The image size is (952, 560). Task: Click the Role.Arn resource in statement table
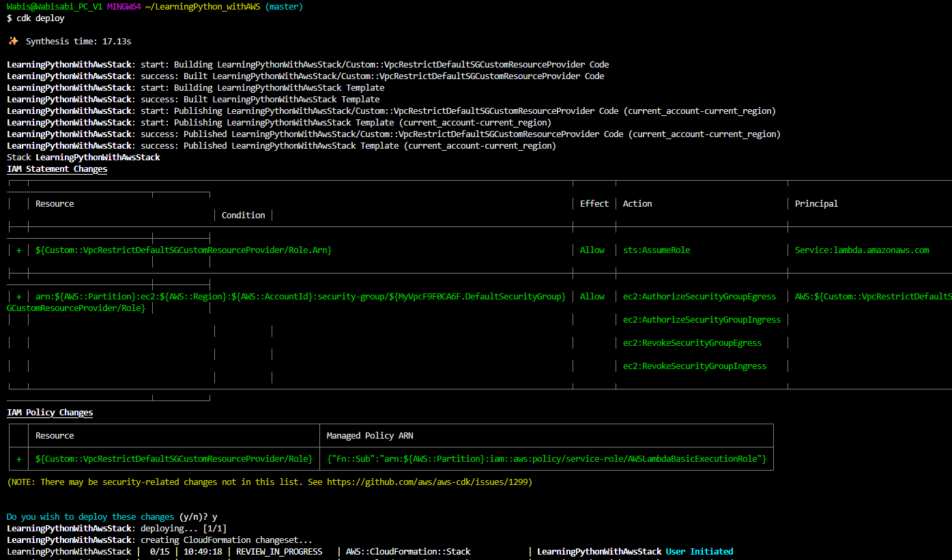pyautogui.click(x=184, y=250)
